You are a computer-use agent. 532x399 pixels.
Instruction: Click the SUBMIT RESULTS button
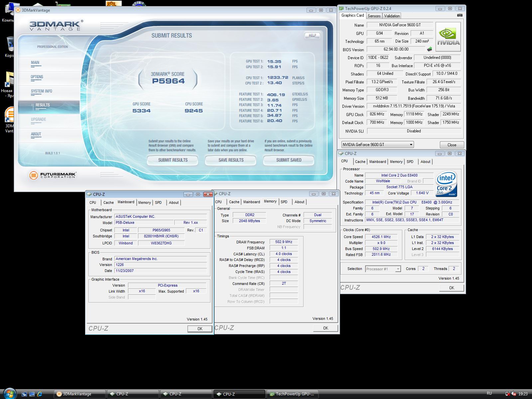point(173,160)
